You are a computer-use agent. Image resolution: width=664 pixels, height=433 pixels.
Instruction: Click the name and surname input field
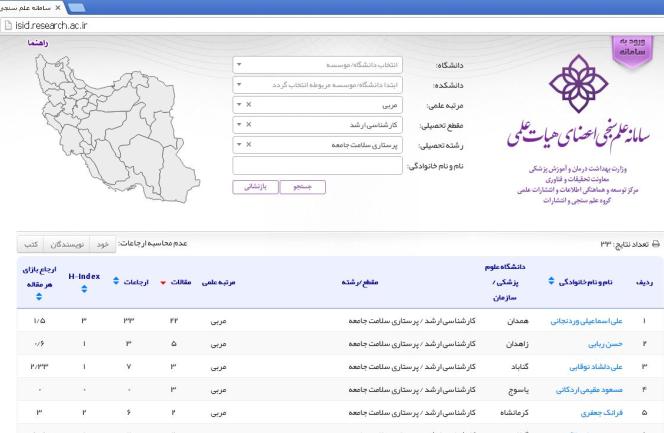tap(318, 165)
